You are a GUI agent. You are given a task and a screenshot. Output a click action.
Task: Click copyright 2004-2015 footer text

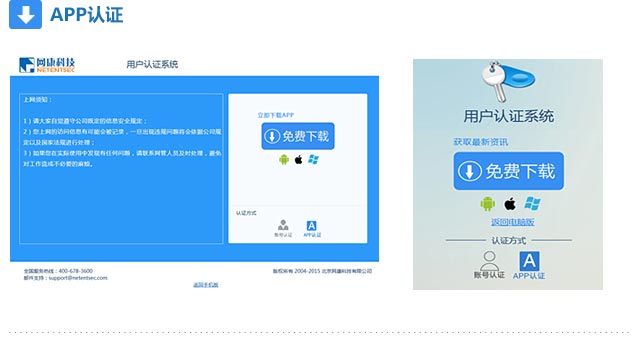322,271
